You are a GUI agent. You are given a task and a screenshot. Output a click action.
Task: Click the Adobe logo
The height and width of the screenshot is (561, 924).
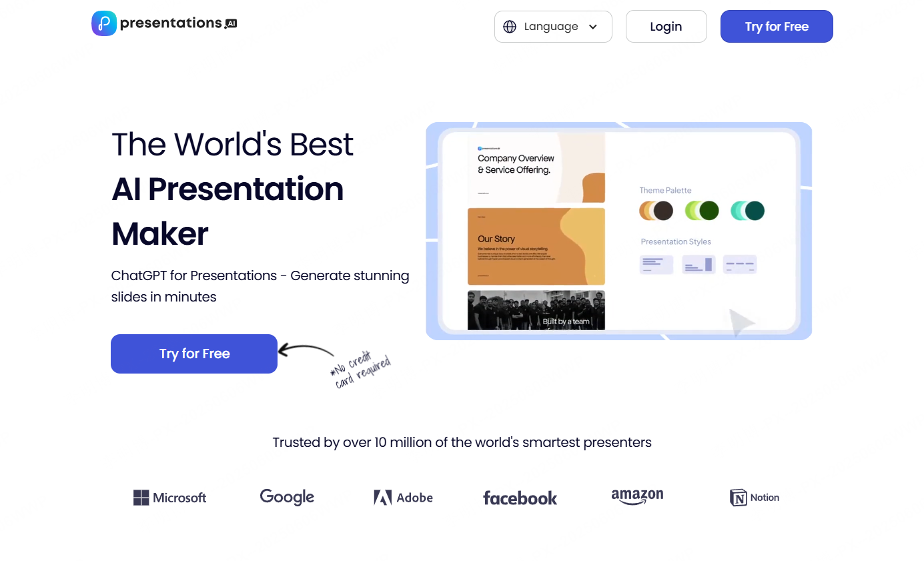click(x=403, y=498)
